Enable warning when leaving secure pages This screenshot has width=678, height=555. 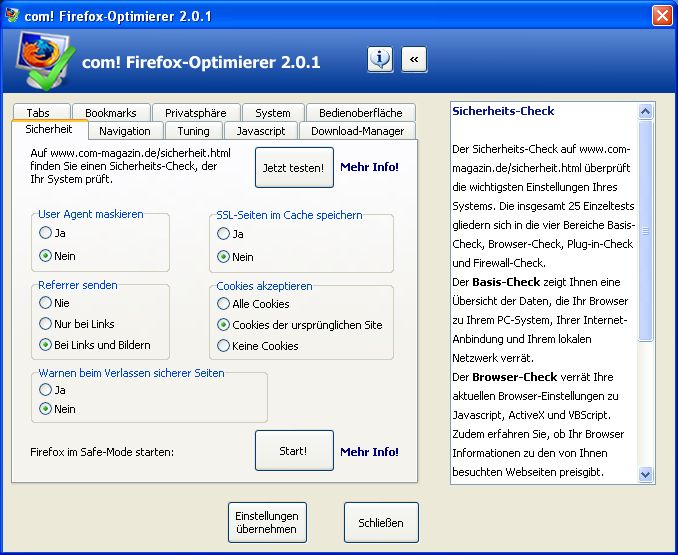pos(45,390)
